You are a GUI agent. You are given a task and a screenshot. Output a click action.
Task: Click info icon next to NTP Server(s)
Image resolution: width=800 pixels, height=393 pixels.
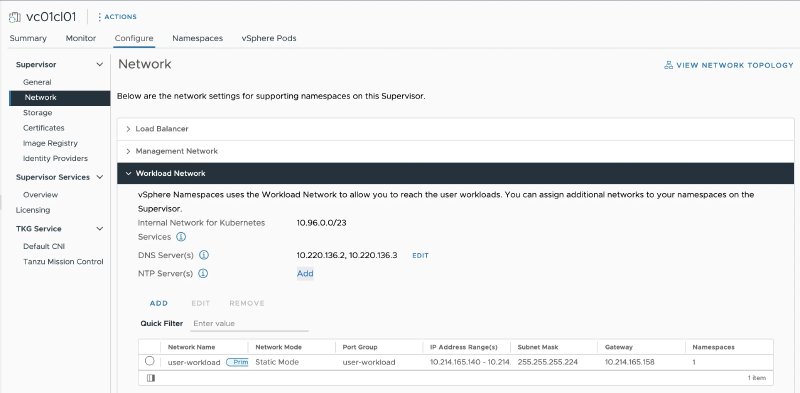point(203,274)
